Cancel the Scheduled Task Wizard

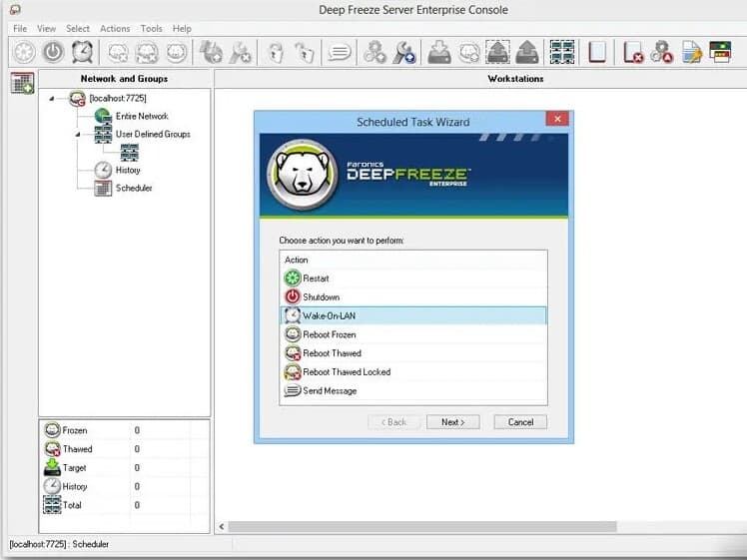tap(520, 422)
